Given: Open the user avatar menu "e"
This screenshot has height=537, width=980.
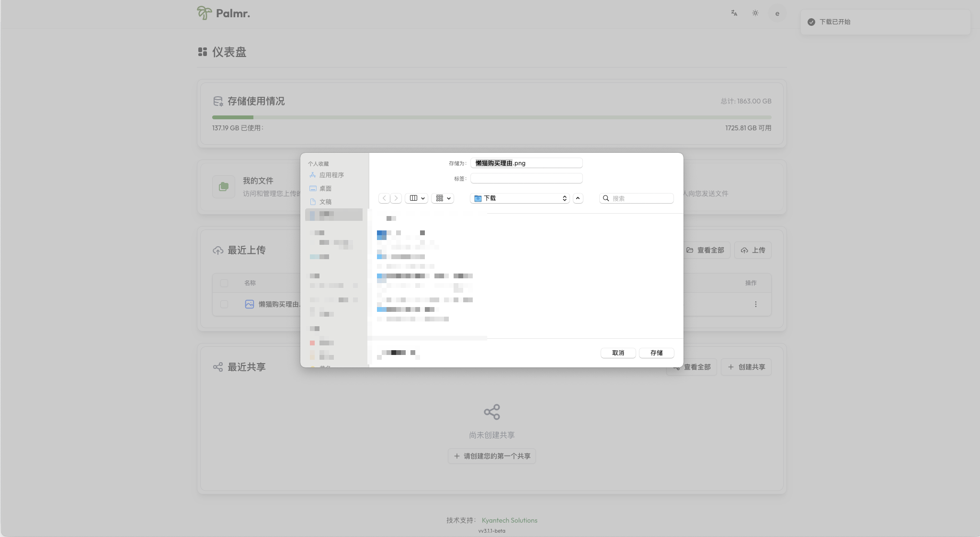Looking at the screenshot, I should [x=777, y=13].
